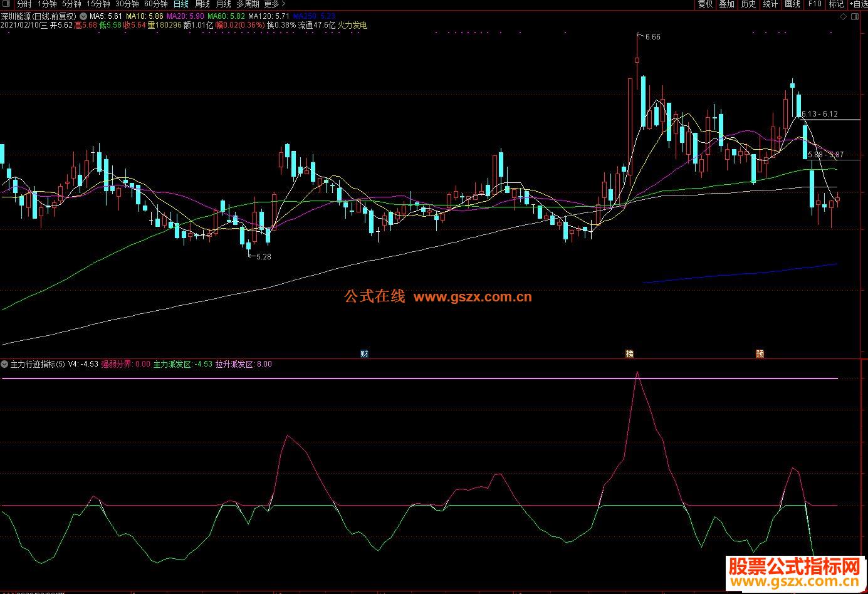
Task: Click the 换0.38% turnover value
Action: (x=281, y=26)
